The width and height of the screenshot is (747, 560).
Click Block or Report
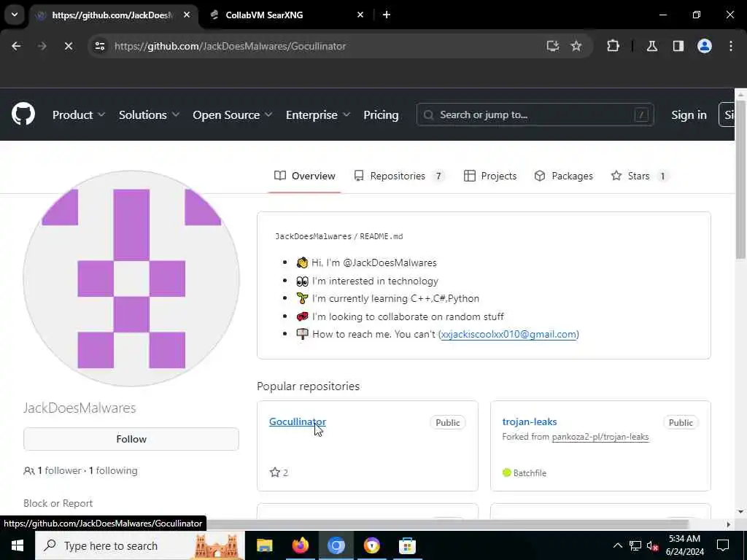point(58,503)
